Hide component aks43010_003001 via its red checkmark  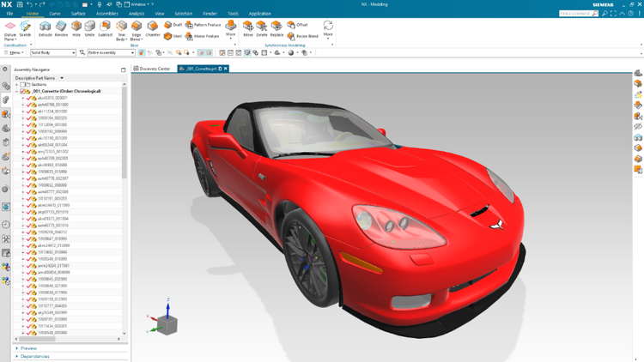click(x=28, y=98)
